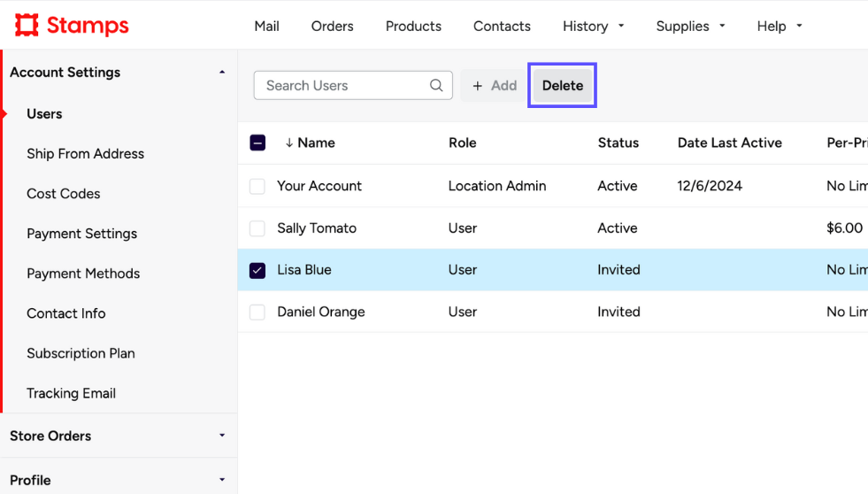Screen dimensions: 868x494
Task: Select the Lisa Blue name cell
Action: pos(303,270)
